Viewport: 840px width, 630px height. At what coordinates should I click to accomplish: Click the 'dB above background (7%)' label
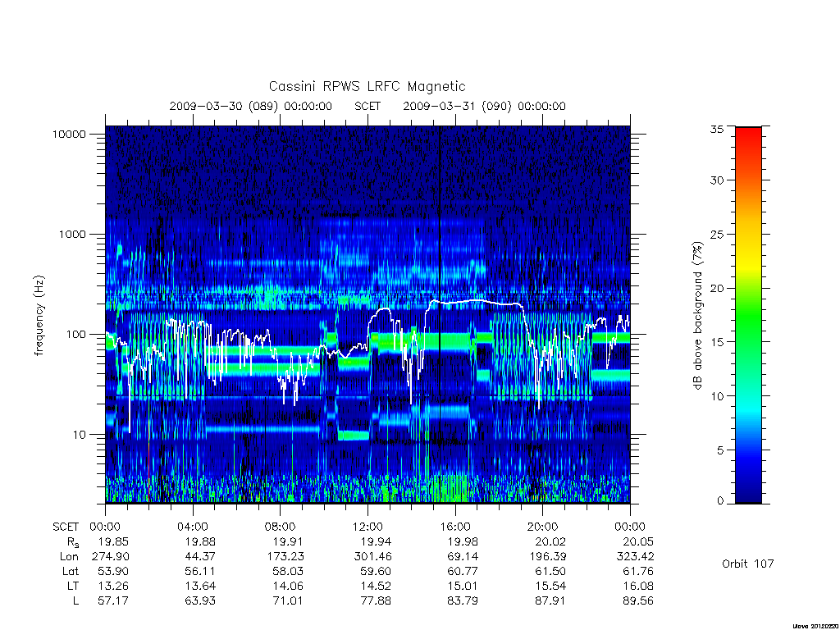coord(697,315)
